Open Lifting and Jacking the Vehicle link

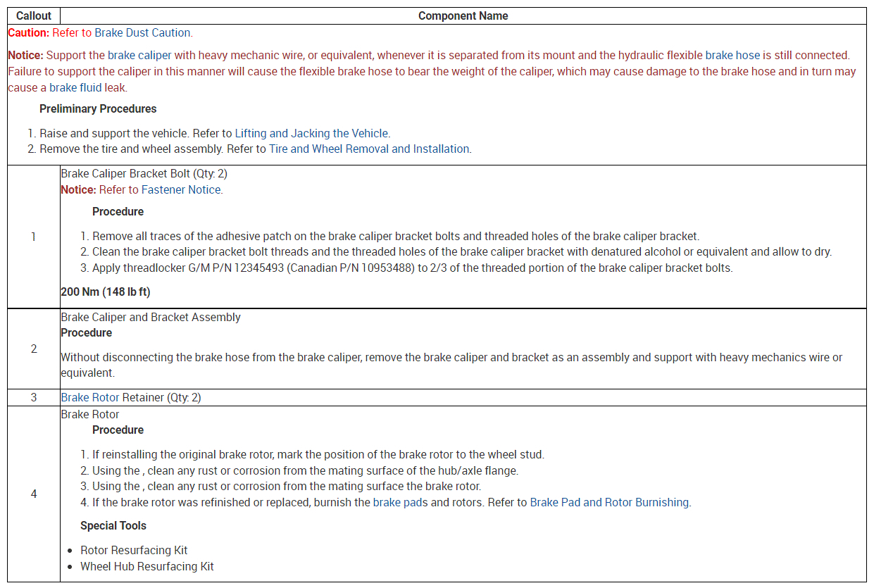(311, 133)
